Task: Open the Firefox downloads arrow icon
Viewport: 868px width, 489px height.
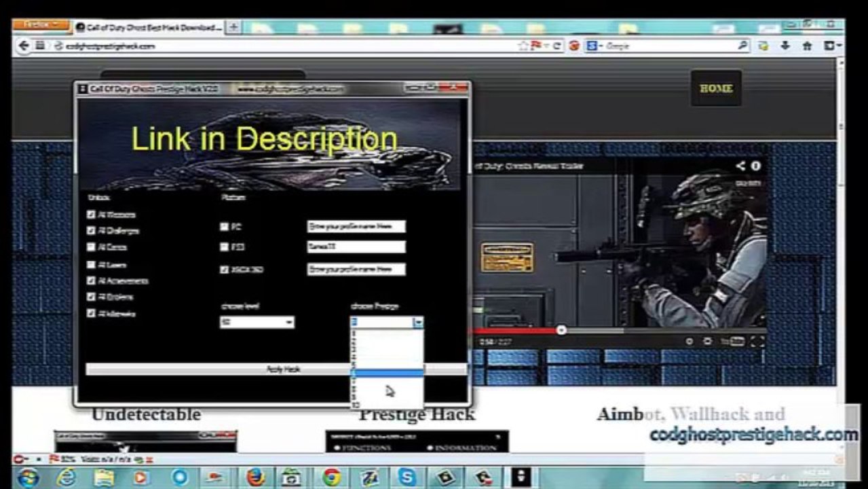Action: coord(785,46)
